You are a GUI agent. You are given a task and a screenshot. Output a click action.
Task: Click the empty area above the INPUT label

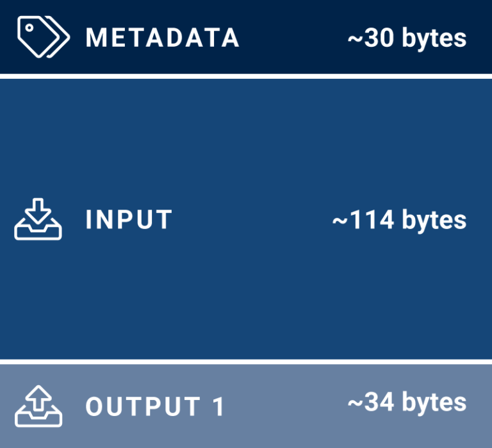click(x=129, y=141)
